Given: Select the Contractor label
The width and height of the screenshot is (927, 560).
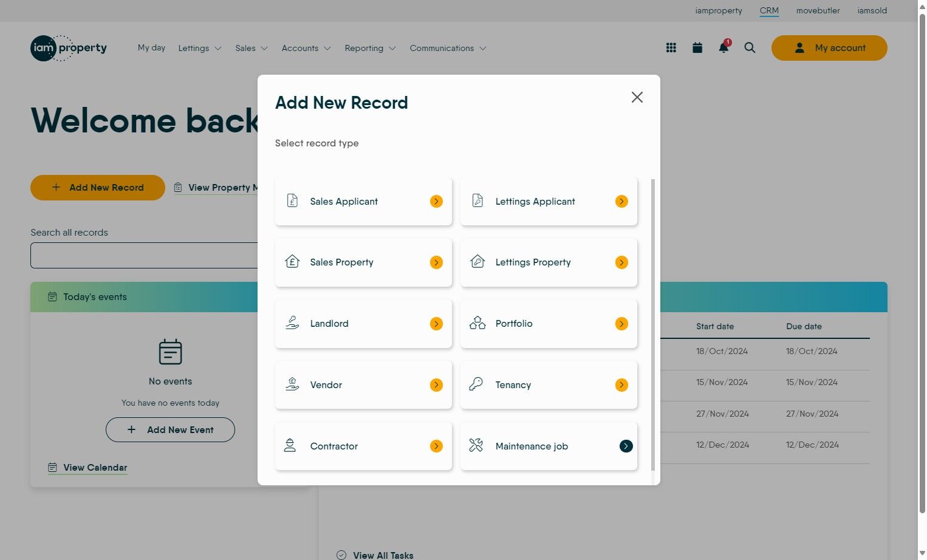Looking at the screenshot, I should tap(334, 446).
